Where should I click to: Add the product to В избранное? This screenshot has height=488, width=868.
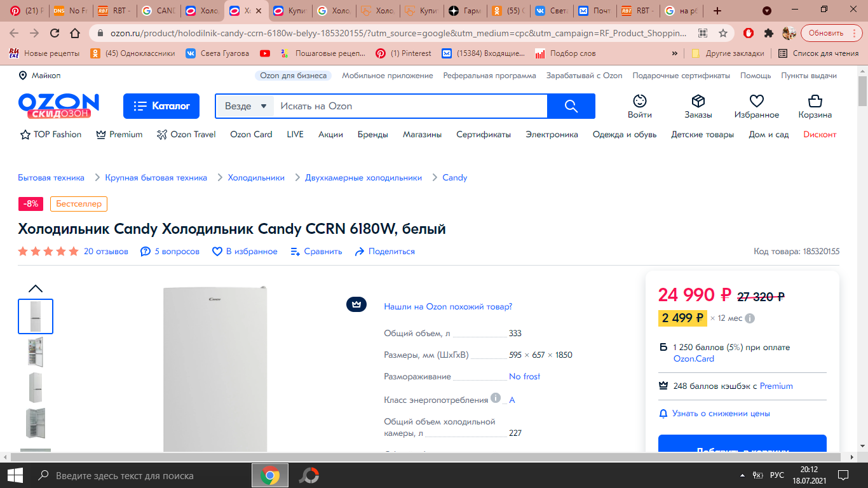[x=245, y=252]
